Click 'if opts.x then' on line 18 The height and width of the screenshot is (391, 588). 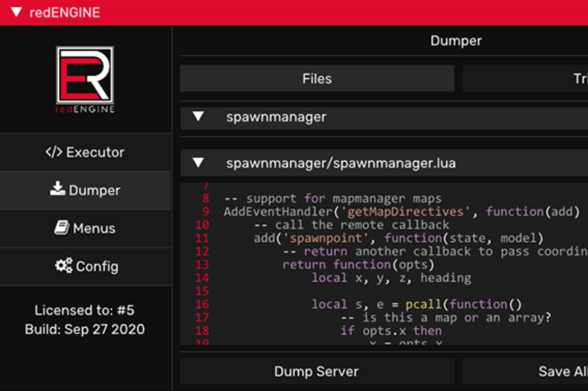click(391, 331)
